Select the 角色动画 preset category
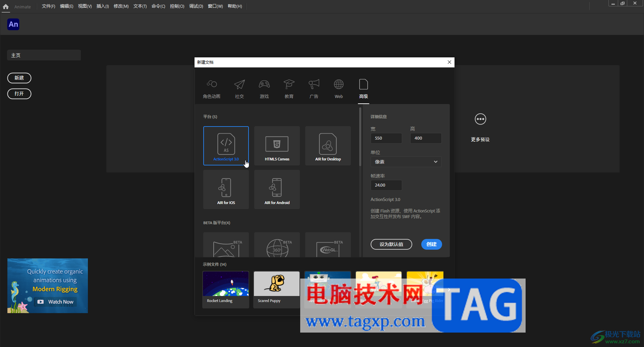 tap(212, 89)
